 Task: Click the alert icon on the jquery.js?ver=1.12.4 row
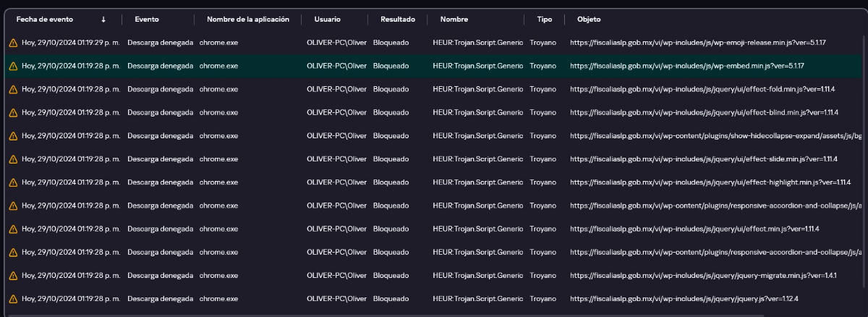click(x=13, y=299)
